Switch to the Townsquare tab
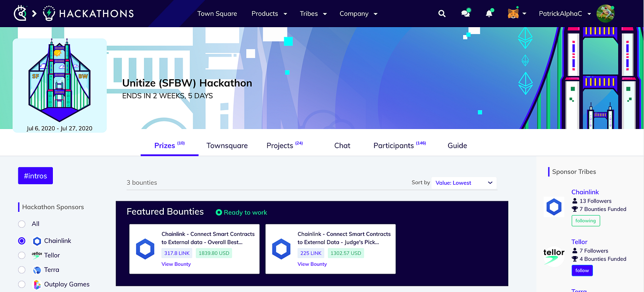This screenshot has width=644, height=292. pos(227,146)
